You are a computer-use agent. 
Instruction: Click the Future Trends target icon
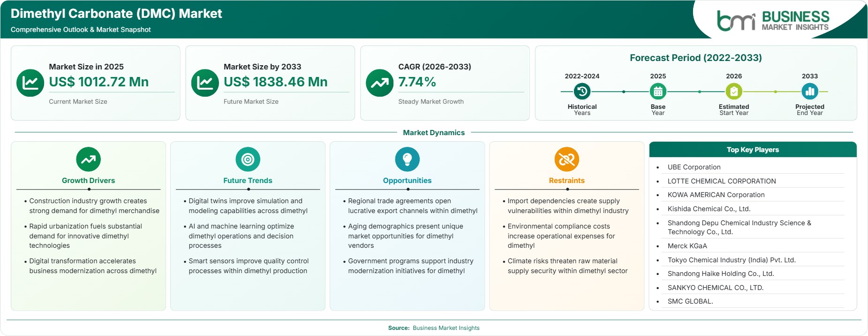(x=248, y=160)
